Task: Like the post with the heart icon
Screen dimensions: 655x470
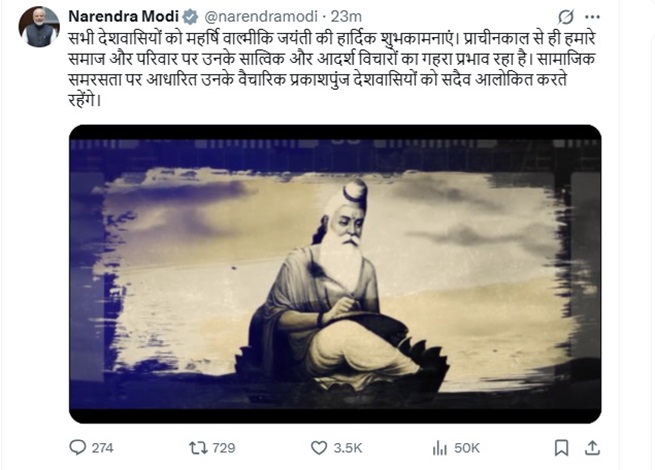Action: (319, 448)
